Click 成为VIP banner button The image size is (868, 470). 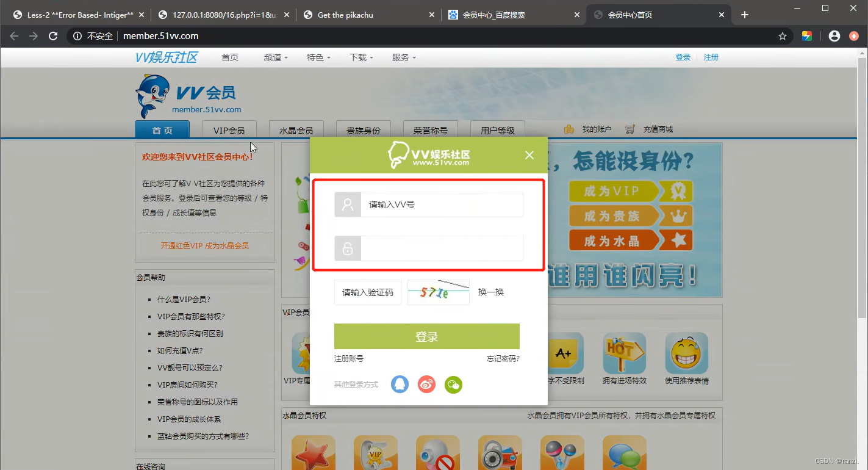[631, 191]
